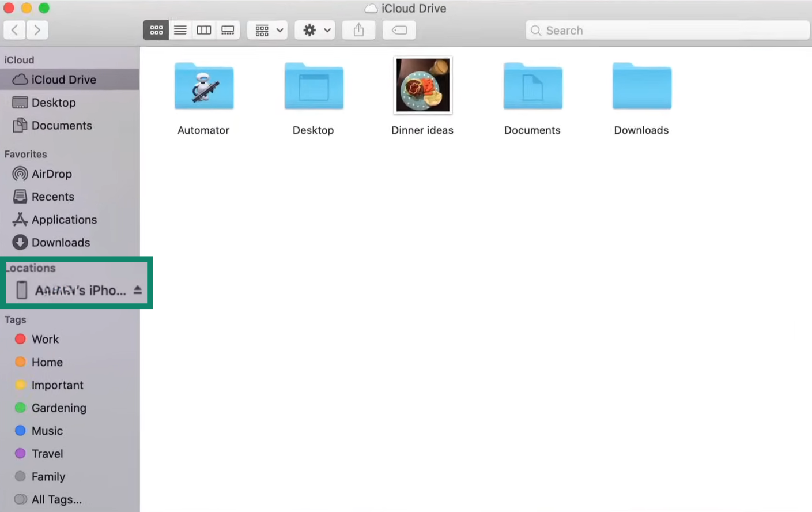Screen dimensions: 812x512
Task: Switch to column view in the toolbar
Action: [203, 30]
